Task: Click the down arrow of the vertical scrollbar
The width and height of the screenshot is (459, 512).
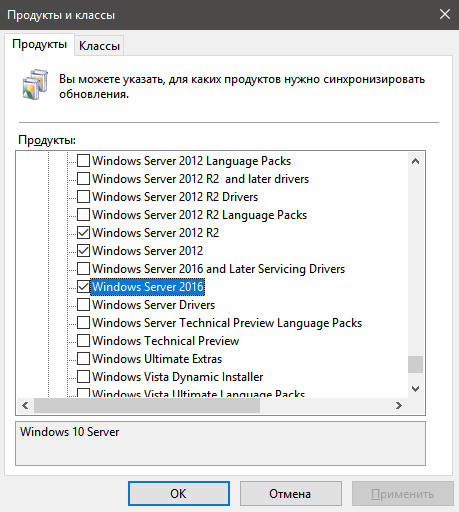Action: pyautogui.click(x=415, y=389)
